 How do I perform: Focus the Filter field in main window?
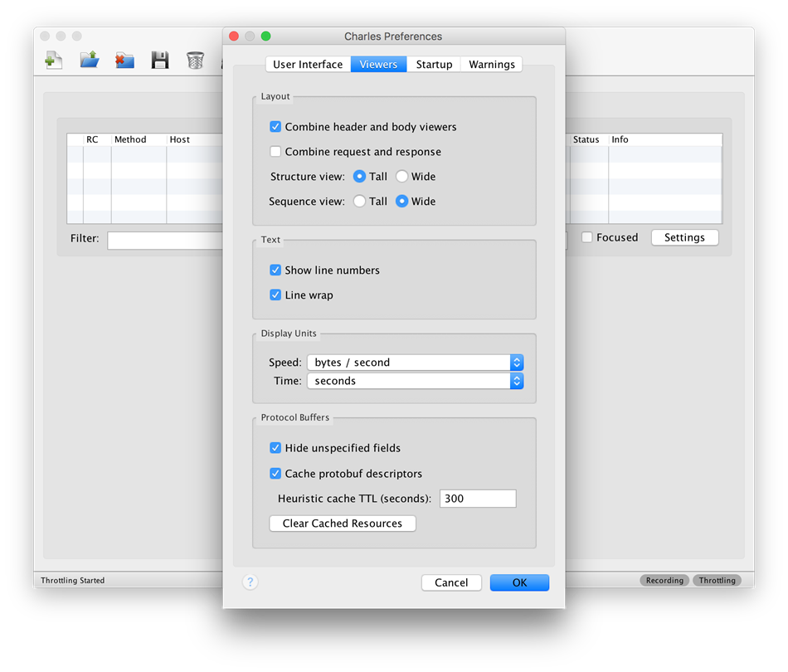(165, 241)
